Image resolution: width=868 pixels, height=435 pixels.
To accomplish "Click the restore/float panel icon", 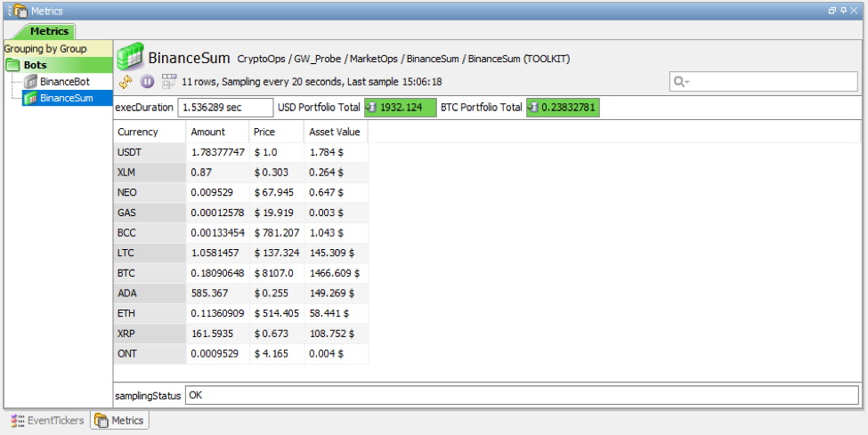I will click(831, 10).
